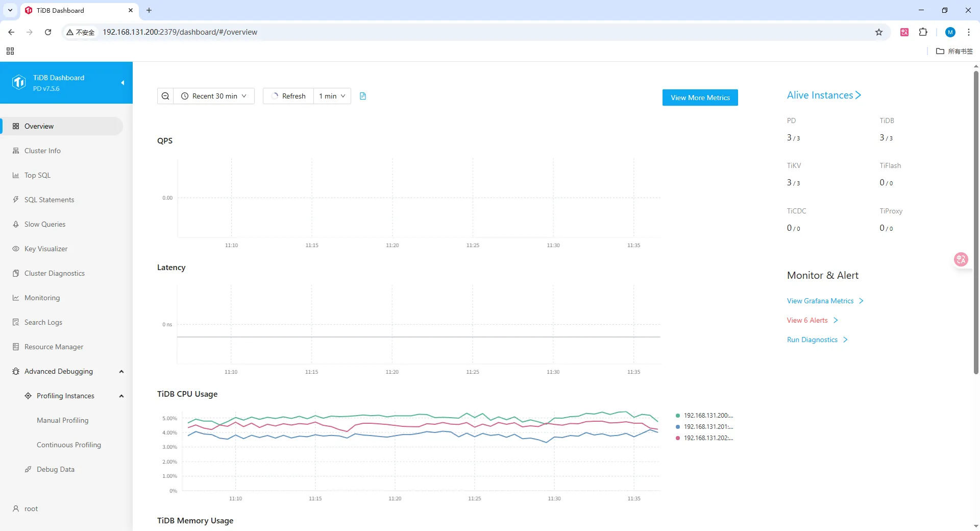Bookmark this page with the star icon
This screenshot has height=531, width=980.
[879, 32]
